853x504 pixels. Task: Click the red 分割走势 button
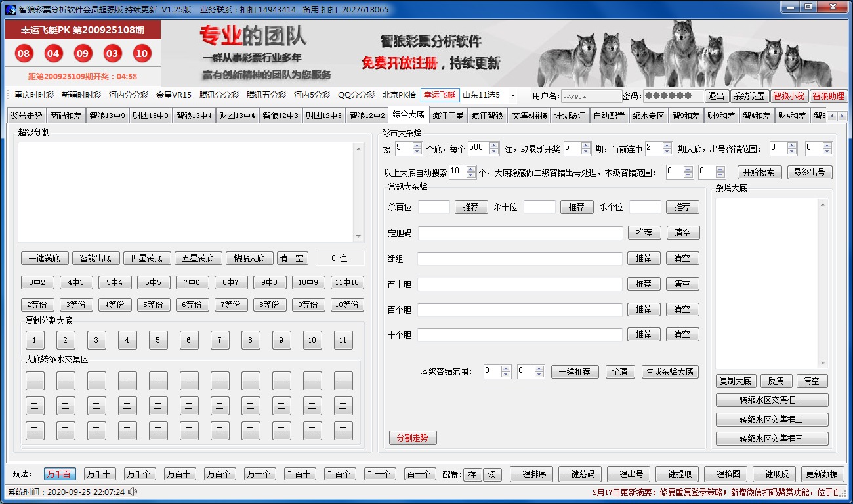tap(413, 438)
